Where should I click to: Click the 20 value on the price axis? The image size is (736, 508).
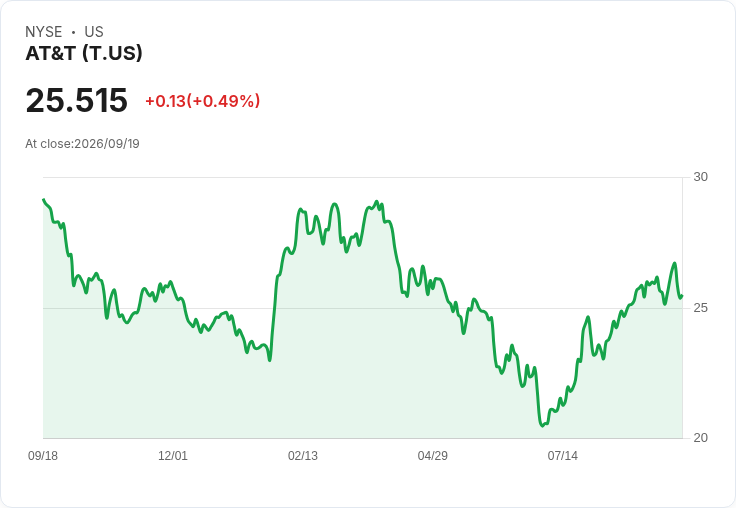point(700,438)
